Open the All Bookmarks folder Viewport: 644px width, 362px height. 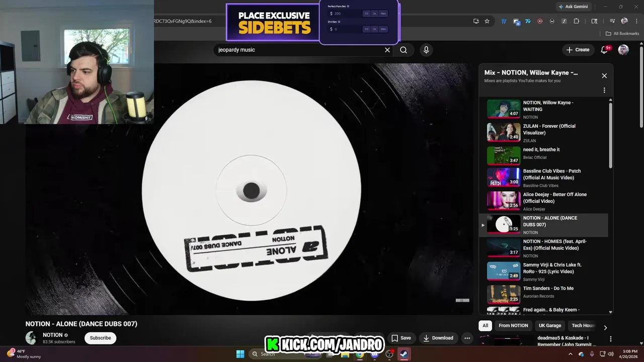pyautogui.click(x=622, y=34)
